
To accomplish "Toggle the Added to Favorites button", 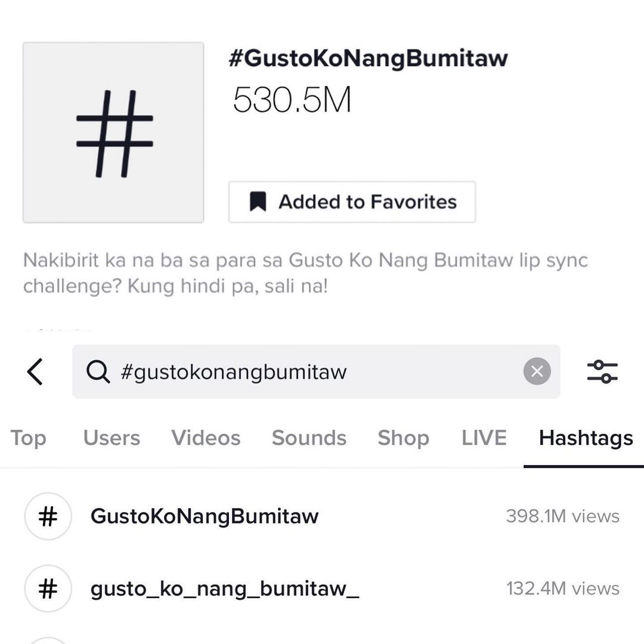I will (x=352, y=202).
